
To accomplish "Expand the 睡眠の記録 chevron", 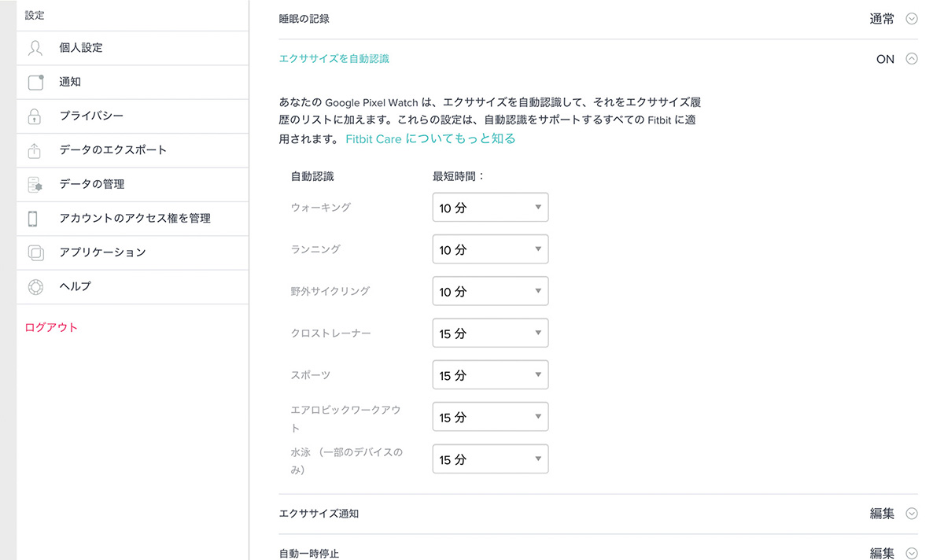I will pos(912,19).
